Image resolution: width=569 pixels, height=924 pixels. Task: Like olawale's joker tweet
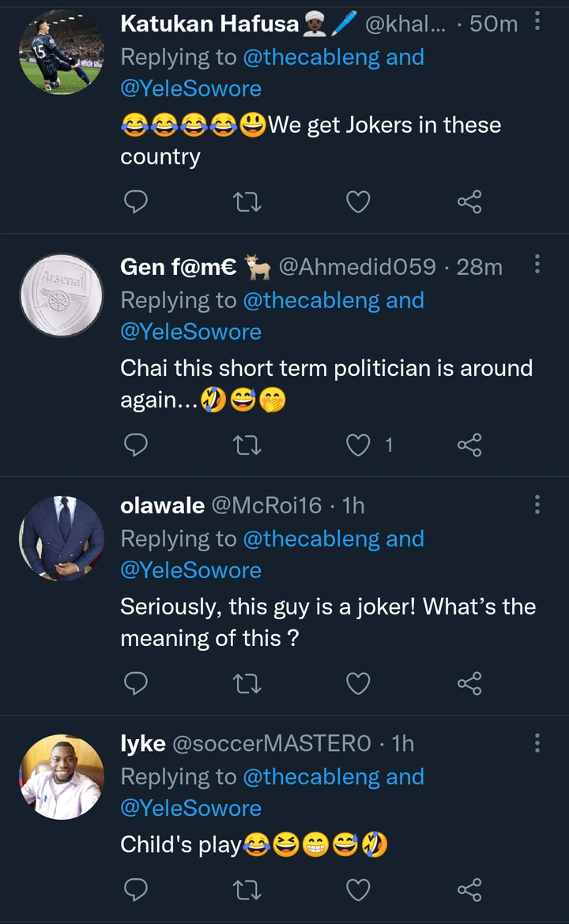[x=358, y=683]
